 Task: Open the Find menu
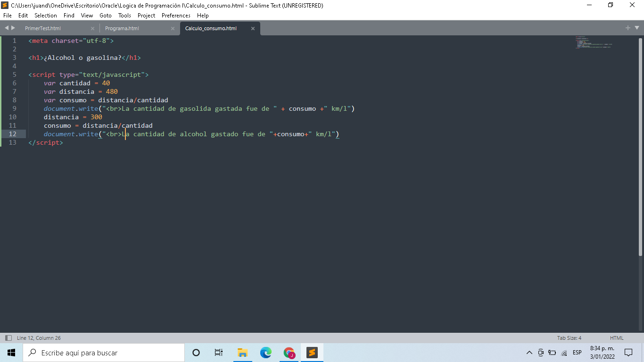coord(69,16)
